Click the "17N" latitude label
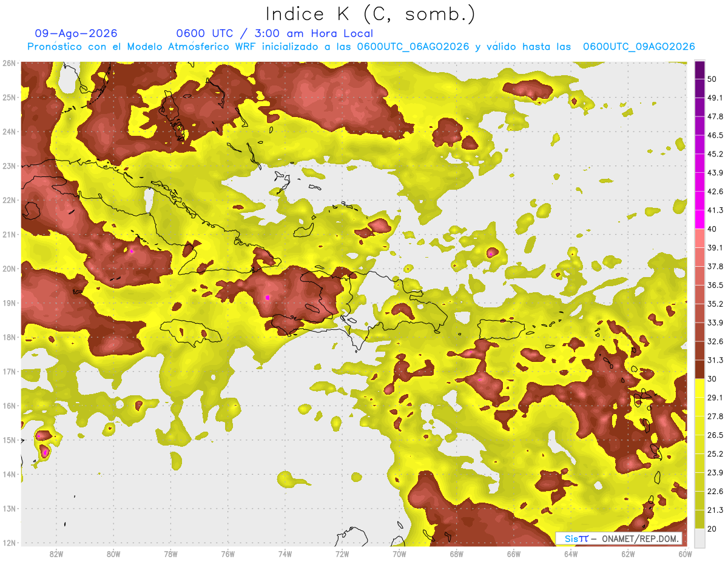Image resolution: width=728 pixels, height=562 pixels. [x=9, y=371]
